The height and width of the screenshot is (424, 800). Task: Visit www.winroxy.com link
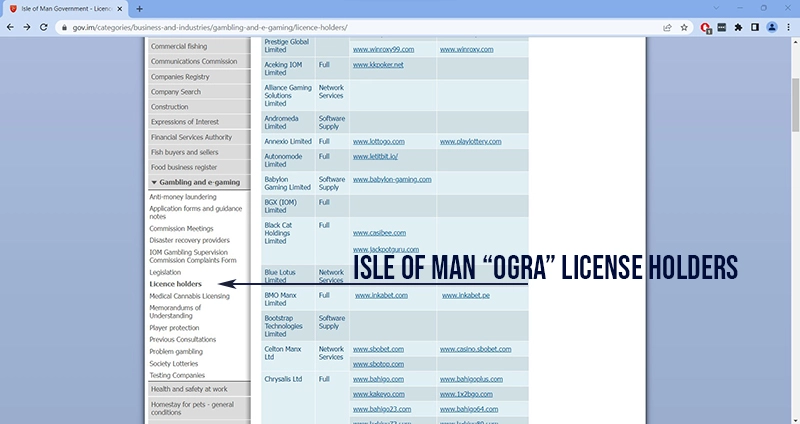[x=466, y=49]
